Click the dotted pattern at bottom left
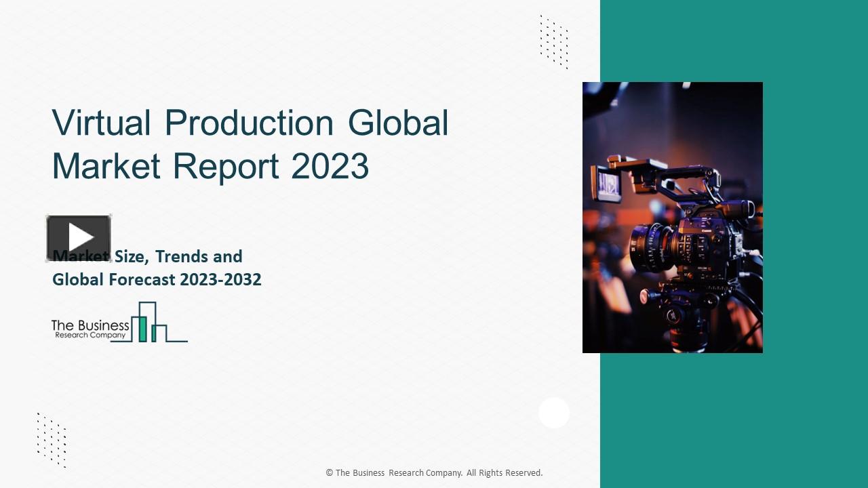 click(51, 441)
